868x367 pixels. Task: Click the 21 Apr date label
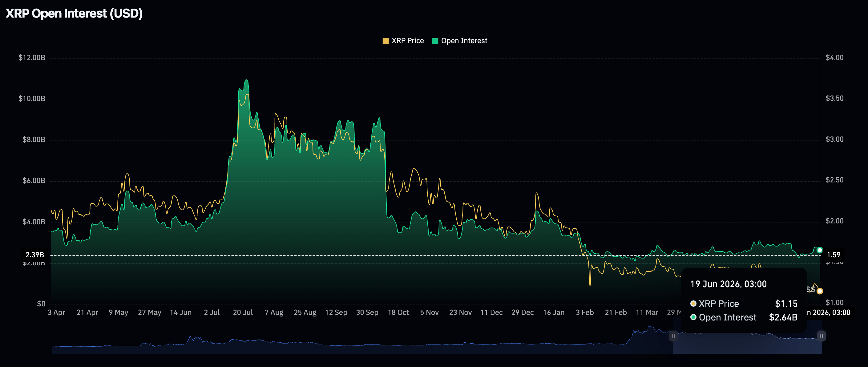pyautogui.click(x=87, y=313)
